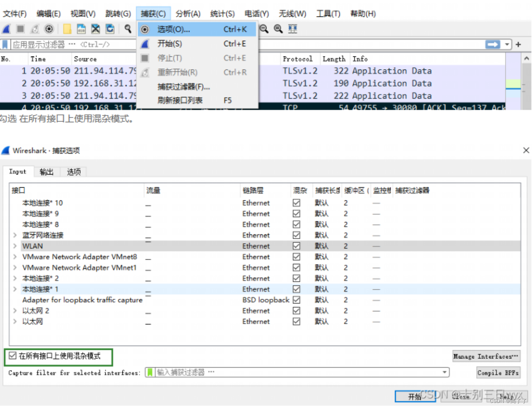Click the 开始 button in capture options
532x407 pixels.
pyautogui.click(x=415, y=397)
